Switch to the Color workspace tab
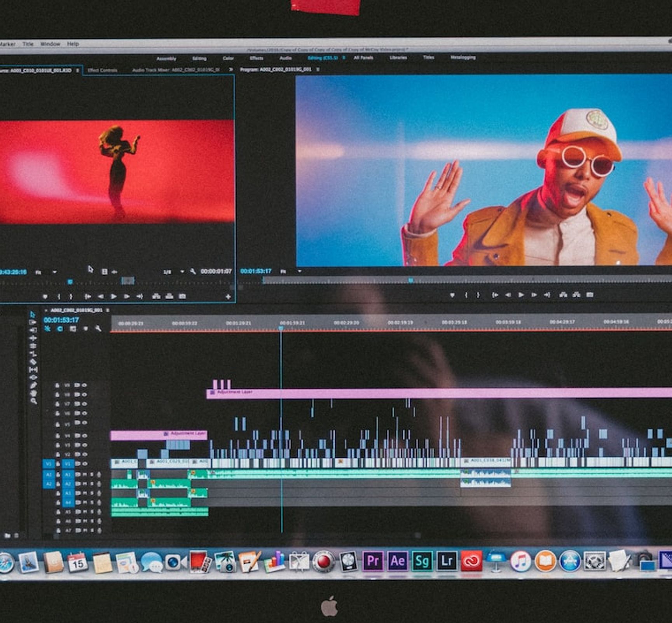This screenshot has height=623, width=672. (x=228, y=58)
